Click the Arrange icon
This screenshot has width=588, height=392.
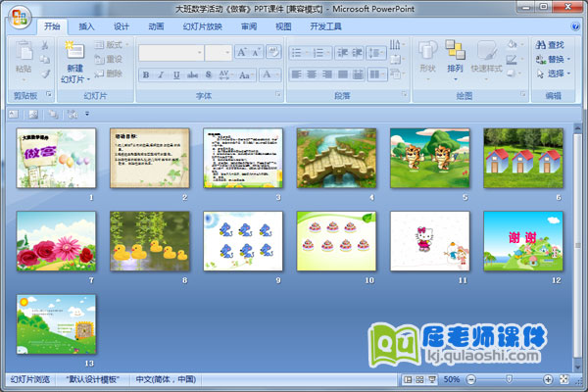pyautogui.click(x=456, y=50)
